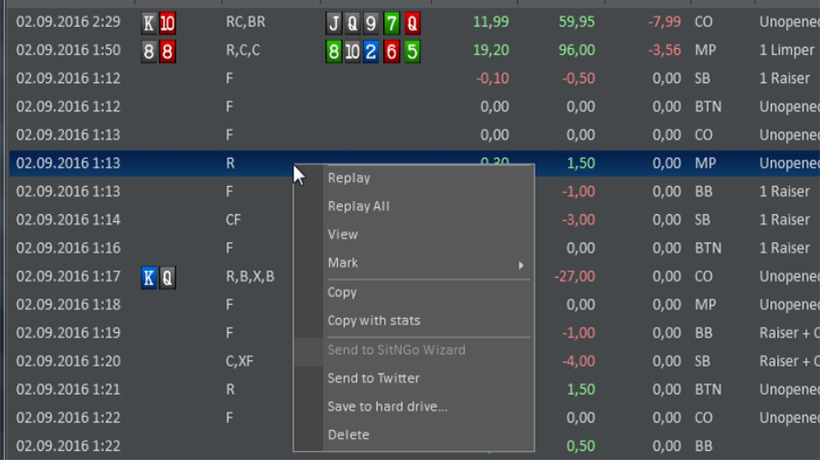Click the blue 2 board card
Screen dimensions: 820x460
pyautogui.click(x=371, y=51)
